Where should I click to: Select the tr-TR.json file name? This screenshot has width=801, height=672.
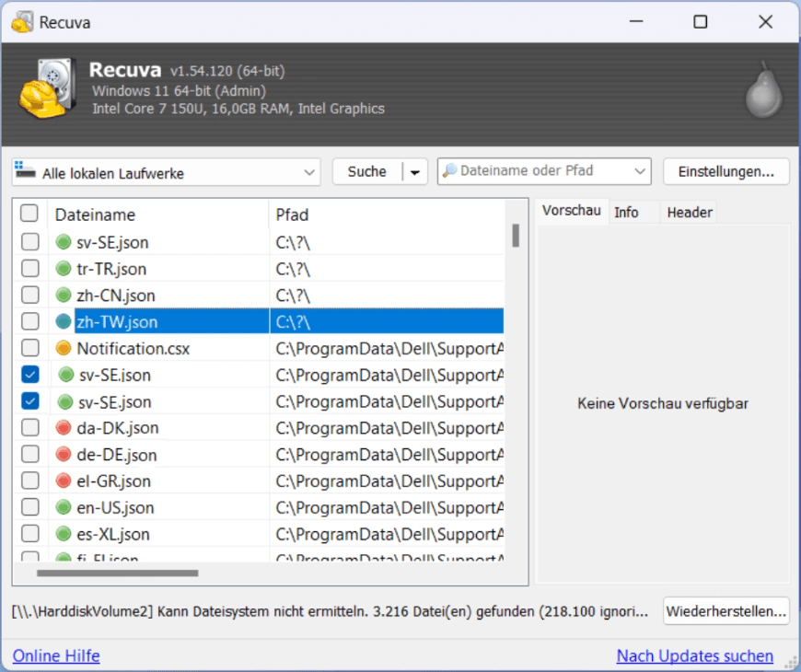111,269
